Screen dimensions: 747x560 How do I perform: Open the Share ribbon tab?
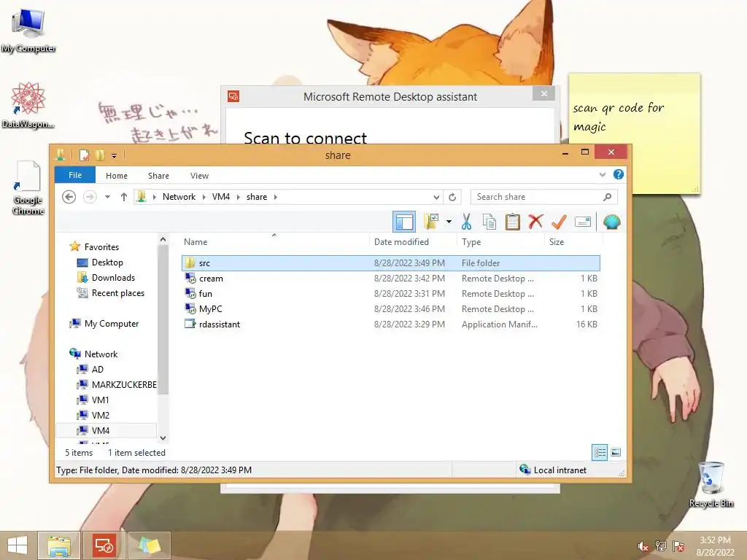(158, 176)
